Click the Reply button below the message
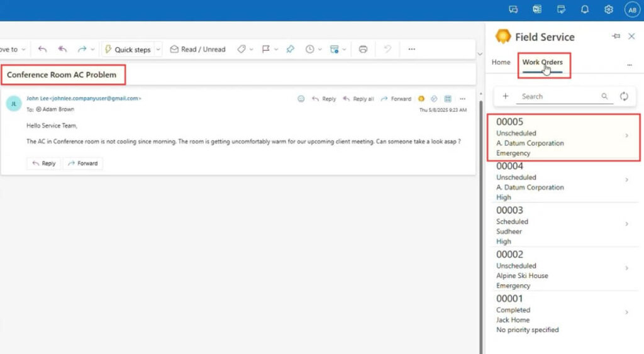The image size is (644, 354). tap(44, 163)
